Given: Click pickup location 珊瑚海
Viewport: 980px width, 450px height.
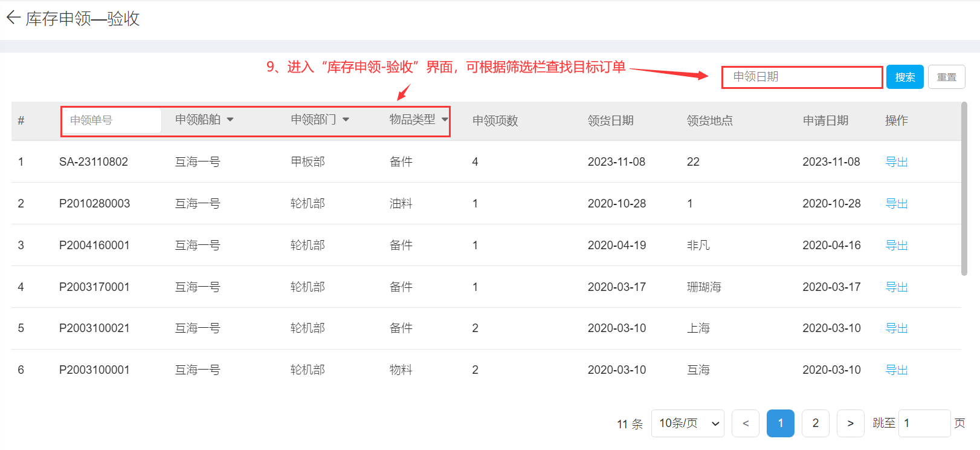Looking at the screenshot, I should [704, 287].
